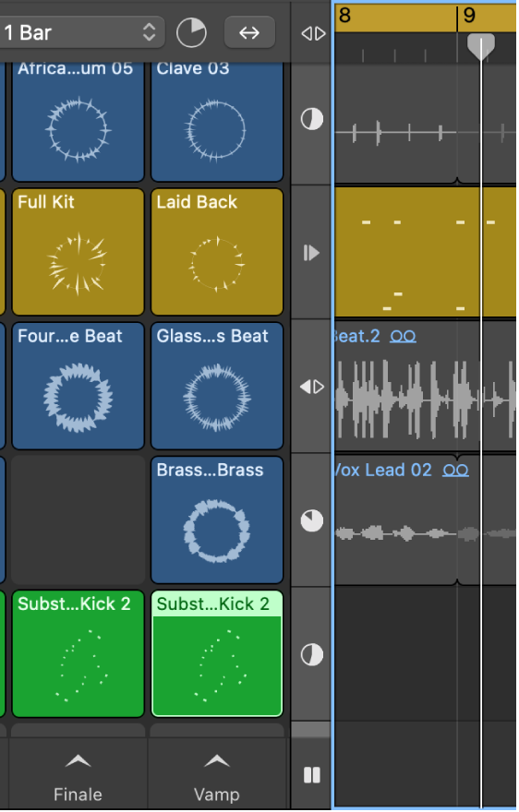
Task: Click the pause button at column bottom
Action: [311, 775]
